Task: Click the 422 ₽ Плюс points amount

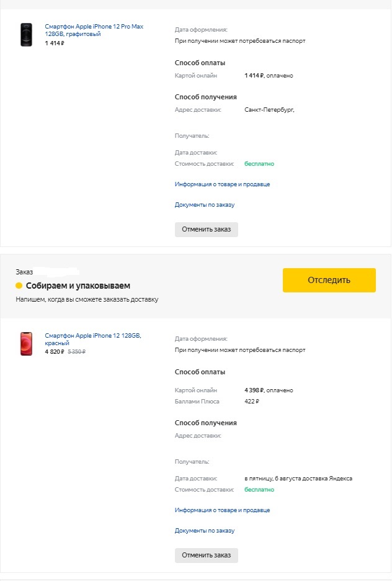Action: pyautogui.click(x=252, y=402)
